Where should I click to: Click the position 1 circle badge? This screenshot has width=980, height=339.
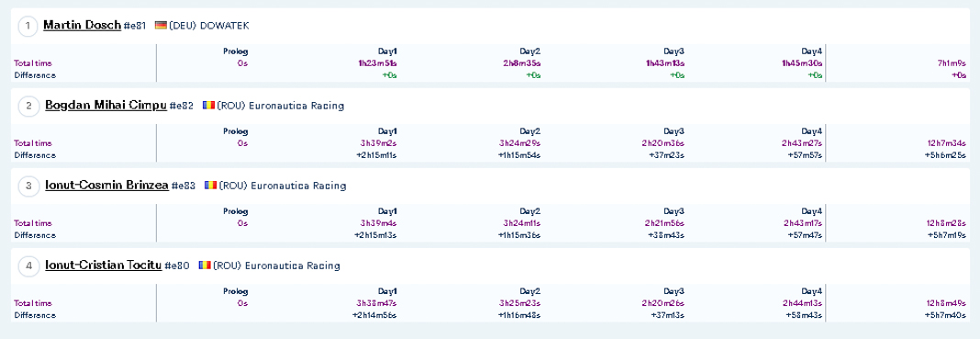point(28,27)
